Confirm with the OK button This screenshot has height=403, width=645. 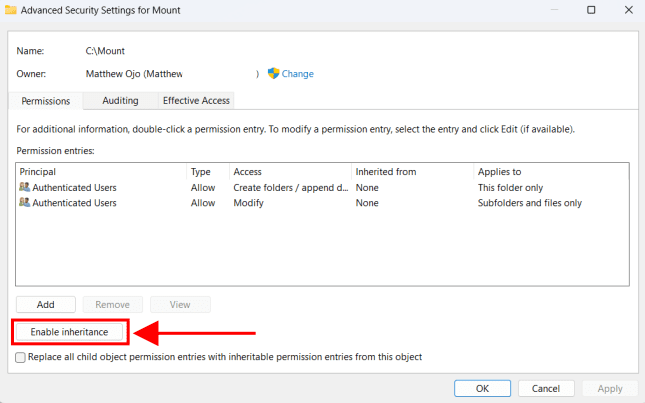482,388
